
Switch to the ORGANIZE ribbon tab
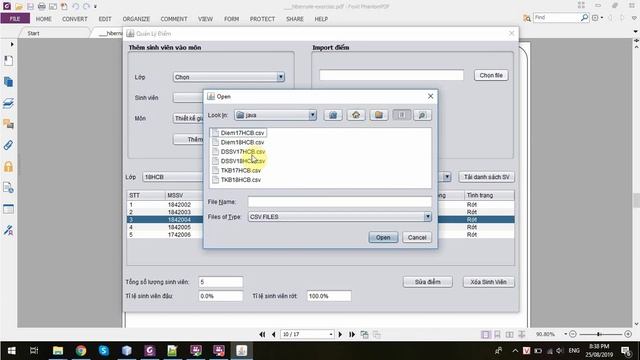click(x=136, y=19)
